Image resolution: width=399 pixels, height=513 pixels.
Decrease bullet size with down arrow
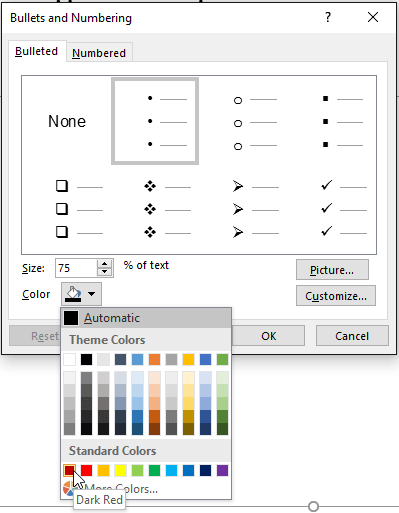tap(105, 272)
